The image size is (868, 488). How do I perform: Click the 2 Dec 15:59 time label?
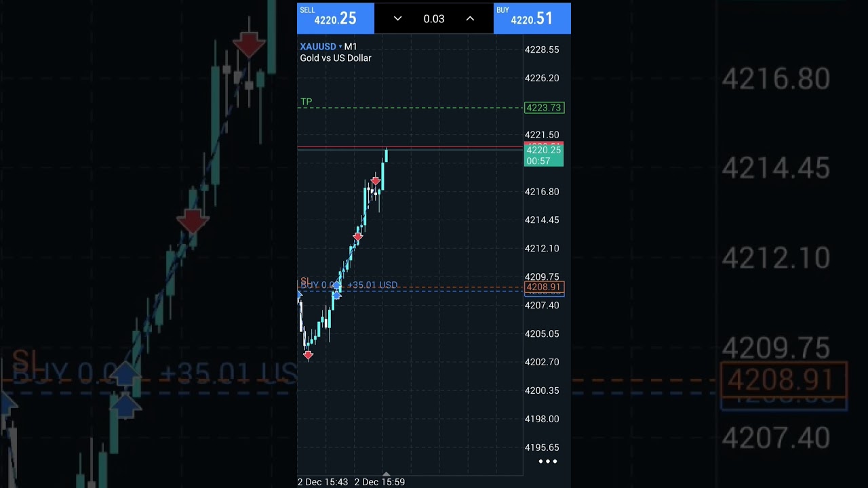point(380,482)
